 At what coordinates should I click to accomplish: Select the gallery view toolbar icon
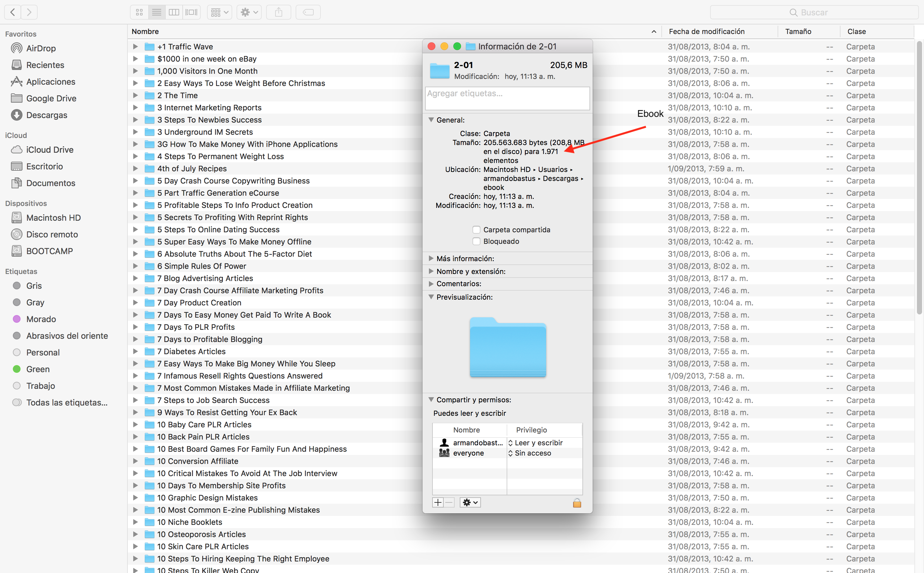pos(191,12)
